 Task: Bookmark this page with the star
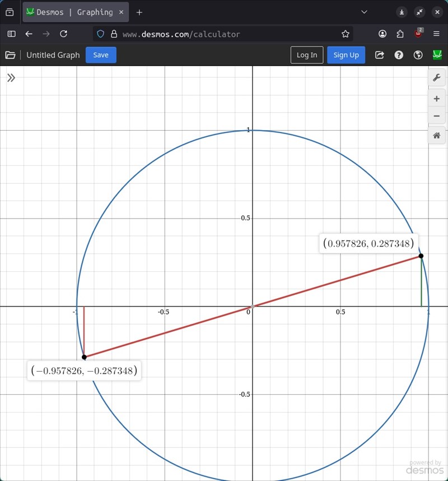pyautogui.click(x=346, y=34)
